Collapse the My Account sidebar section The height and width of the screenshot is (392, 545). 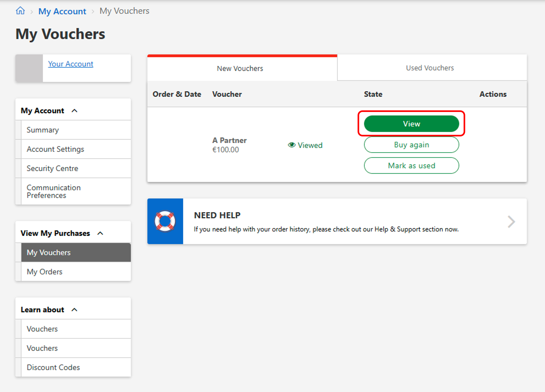(75, 111)
